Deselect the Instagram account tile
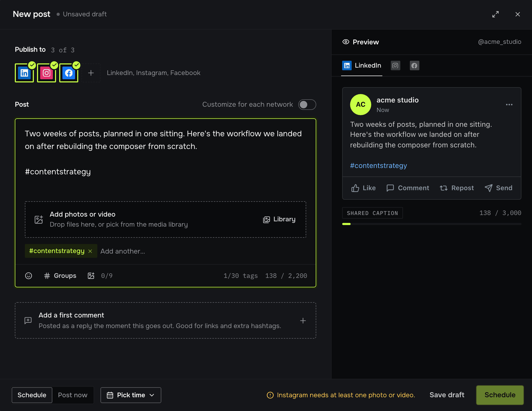Image resolution: width=532 pixels, height=411 pixels. tap(47, 73)
